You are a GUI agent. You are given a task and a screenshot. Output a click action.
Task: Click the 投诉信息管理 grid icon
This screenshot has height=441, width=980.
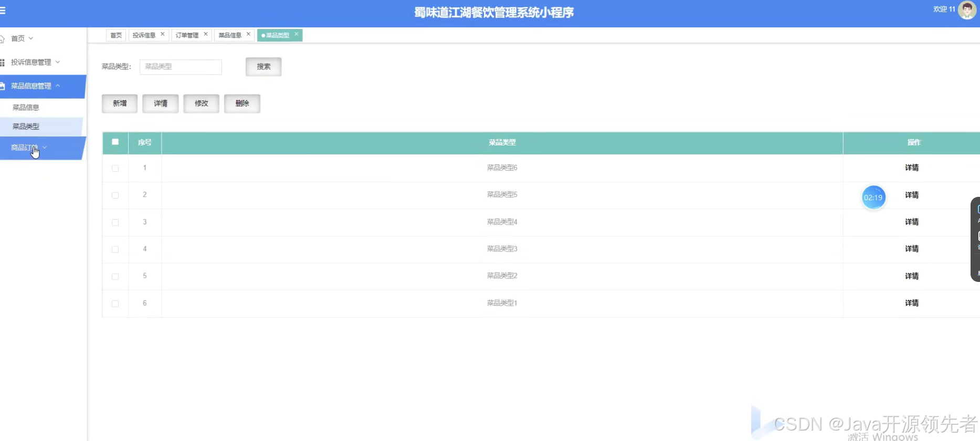[x=2, y=62]
